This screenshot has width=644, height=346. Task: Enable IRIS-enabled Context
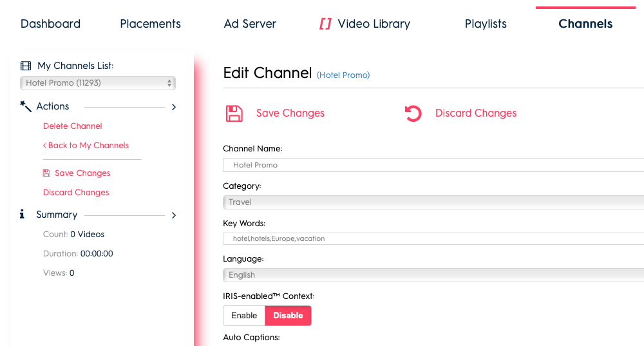(x=244, y=316)
